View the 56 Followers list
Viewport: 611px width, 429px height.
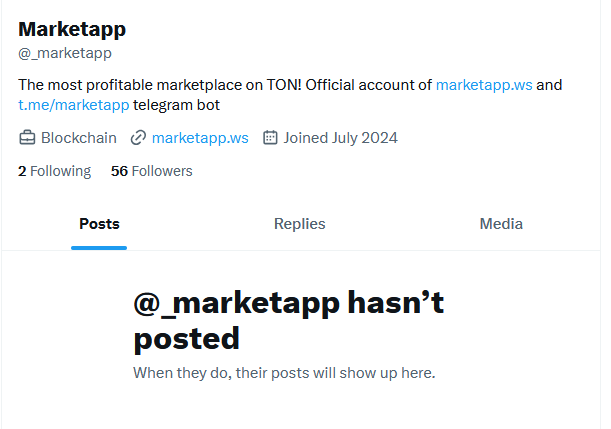pos(152,171)
